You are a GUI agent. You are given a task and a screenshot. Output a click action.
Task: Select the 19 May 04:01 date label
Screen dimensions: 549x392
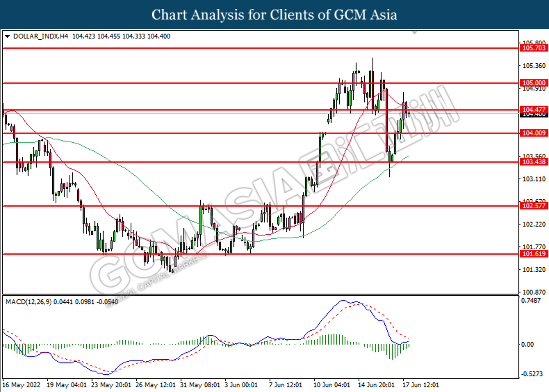click(67, 385)
